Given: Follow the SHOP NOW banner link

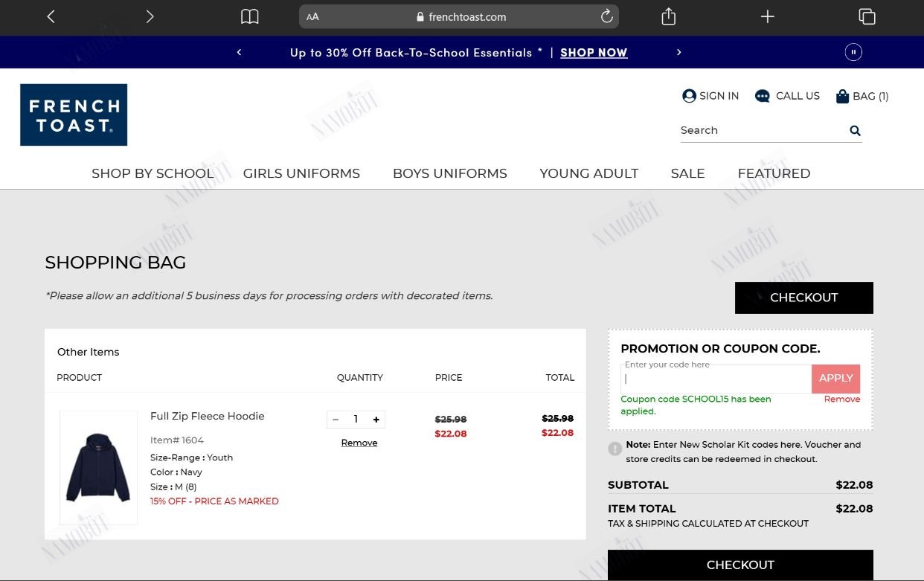Looking at the screenshot, I should click(594, 53).
